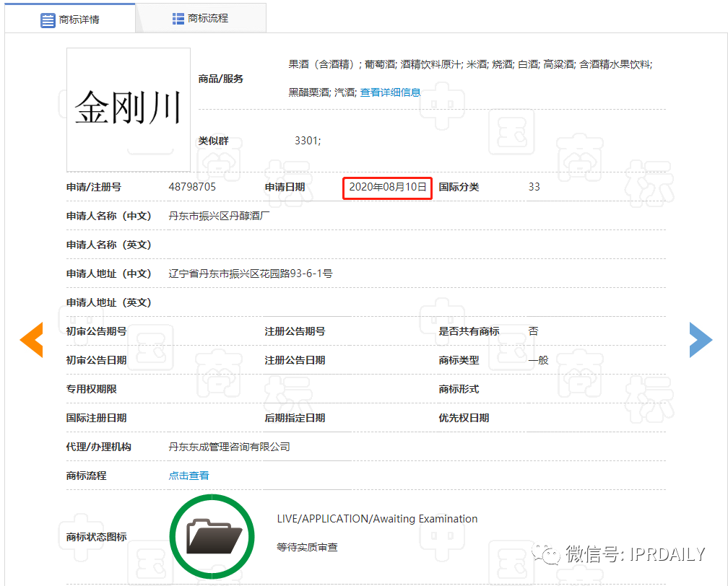
Task: Click the 申请/注册号 label
Action: [x=94, y=187]
